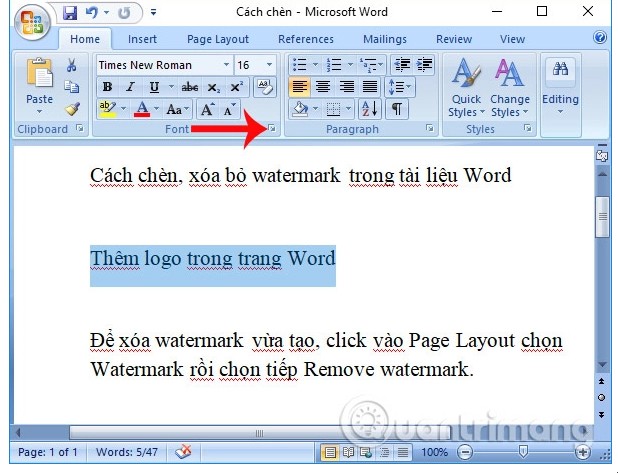
Task: Apply Italic formatting
Action: point(129,87)
